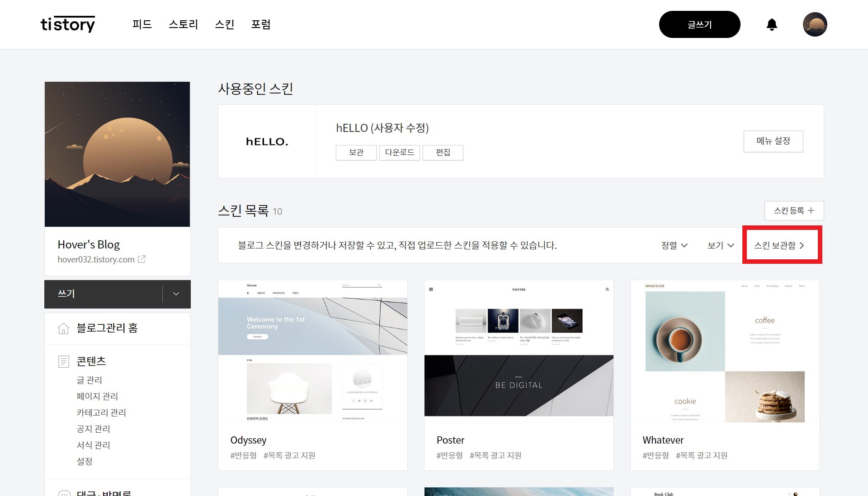Click the hELLO skin logo thumbnail
The height and width of the screenshot is (496, 868).
click(x=267, y=141)
